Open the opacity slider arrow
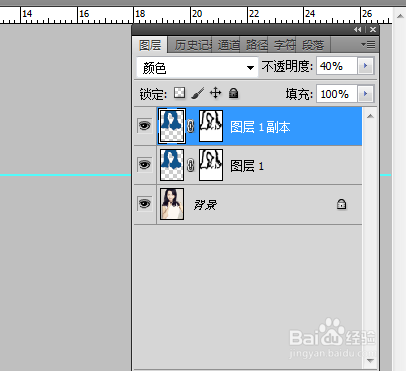 point(365,66)
